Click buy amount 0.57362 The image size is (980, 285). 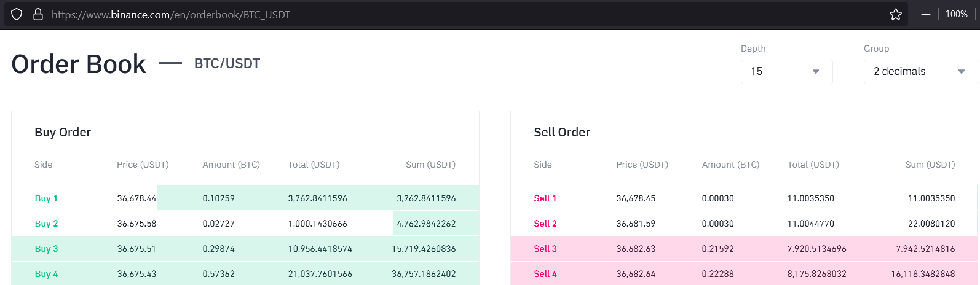coord(218,274)
